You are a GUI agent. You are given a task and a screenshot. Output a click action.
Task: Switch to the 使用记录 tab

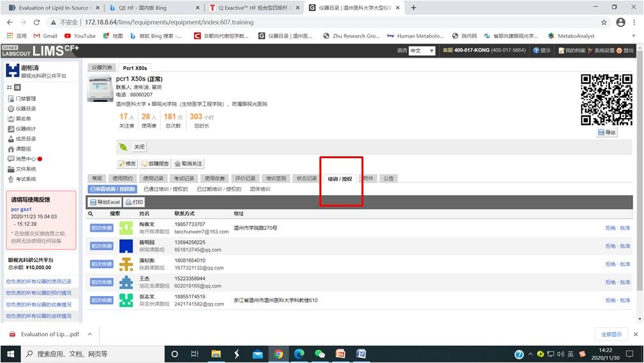(152, 179)
